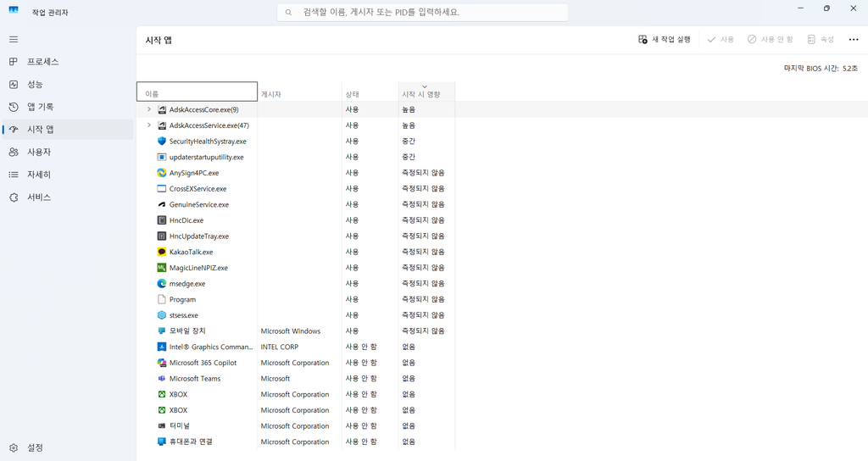
Task: Select the 시작 앱 (Startup apps) page
Action: (68, 130)
